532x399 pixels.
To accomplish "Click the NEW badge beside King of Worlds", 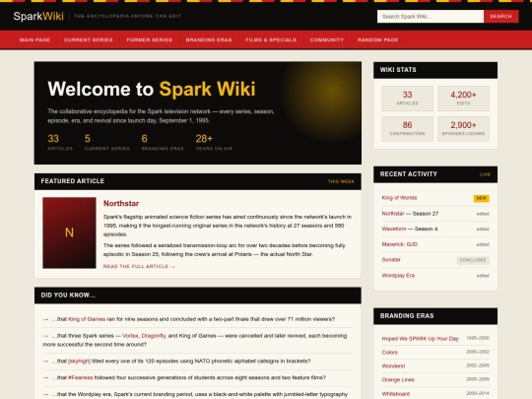I will click(481, 198).
